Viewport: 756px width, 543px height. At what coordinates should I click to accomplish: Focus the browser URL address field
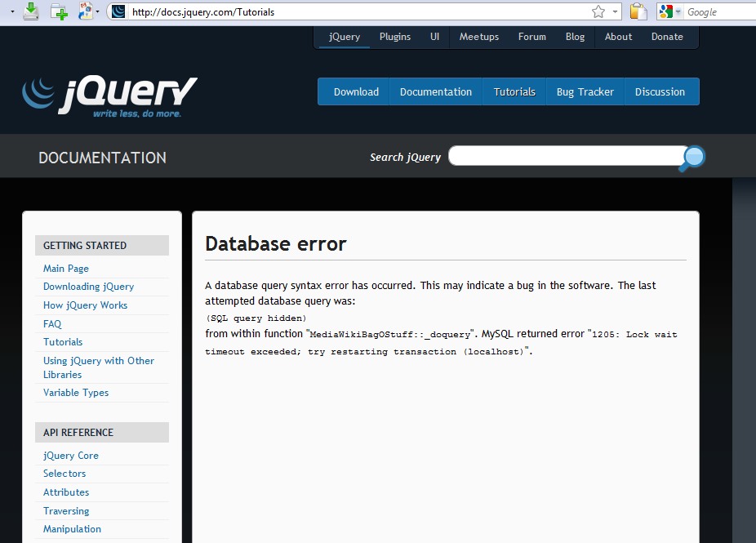(x=351, y=12)
